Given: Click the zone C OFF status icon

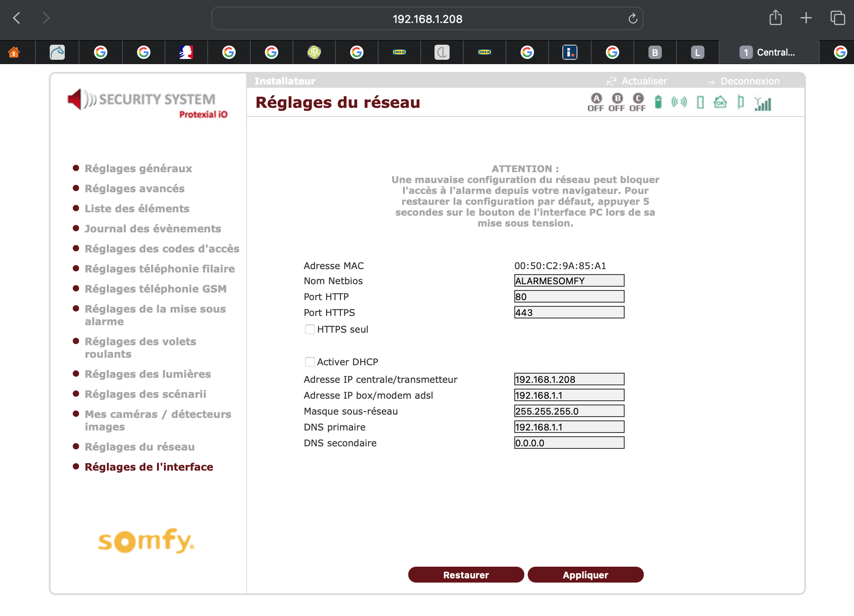Looking at the screenshot, I should coord(638,102).
